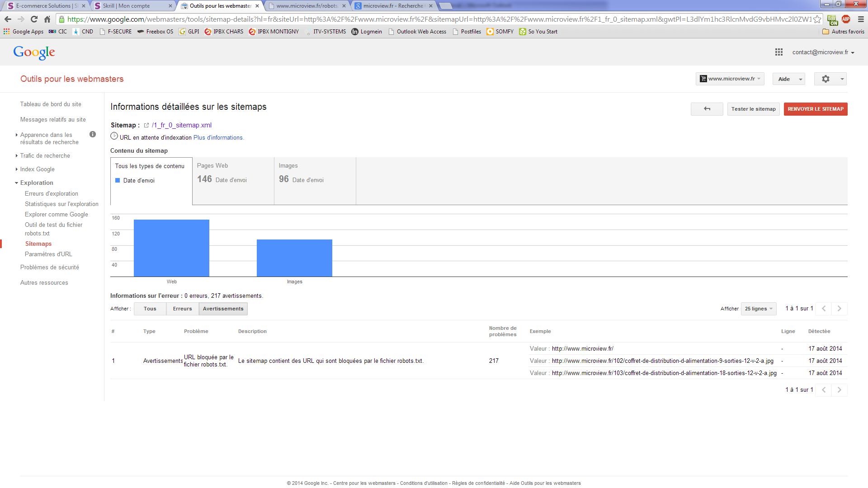Click the Adblock Plus extension icon

[846, 19]
